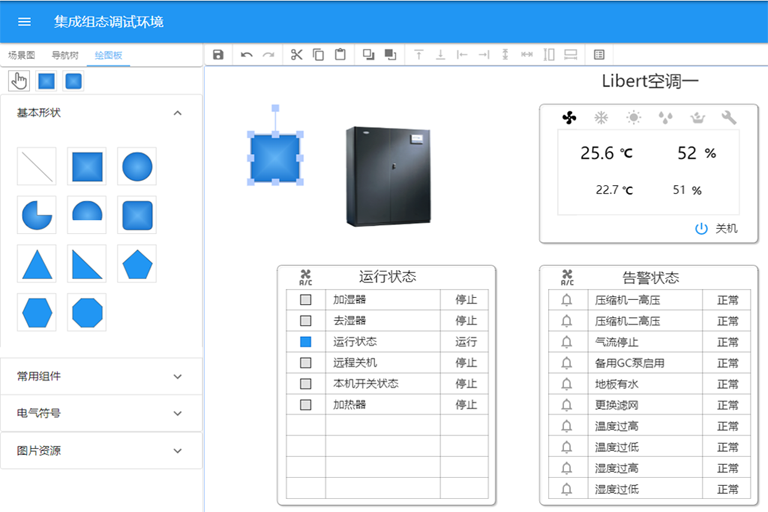Choose the pie sector shape
The width and height of the screenshot is (768, 512).
pyautogui.click(x=37, y=215)
